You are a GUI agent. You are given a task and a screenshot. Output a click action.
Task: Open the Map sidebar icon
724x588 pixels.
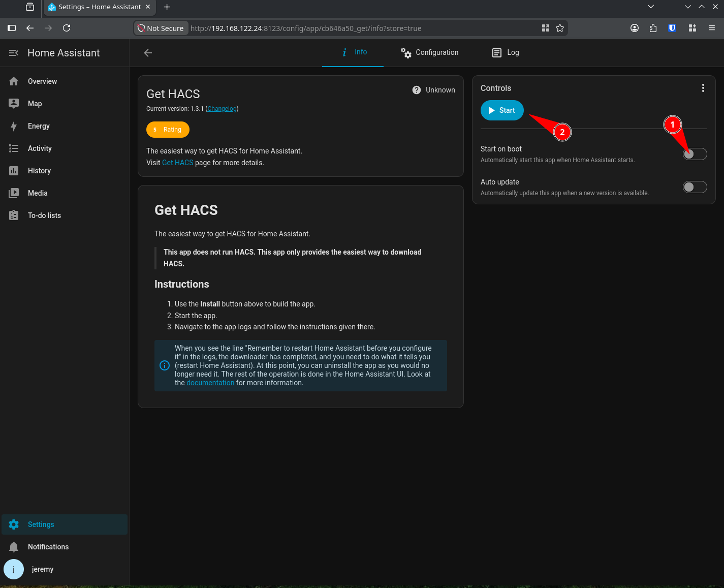pos(14,104)
